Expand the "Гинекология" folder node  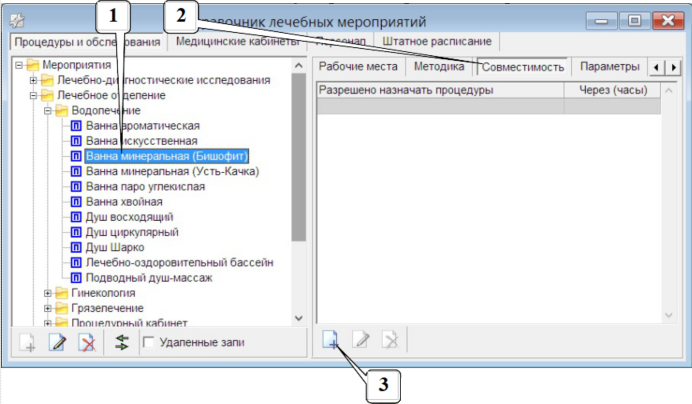coord(46,293)
